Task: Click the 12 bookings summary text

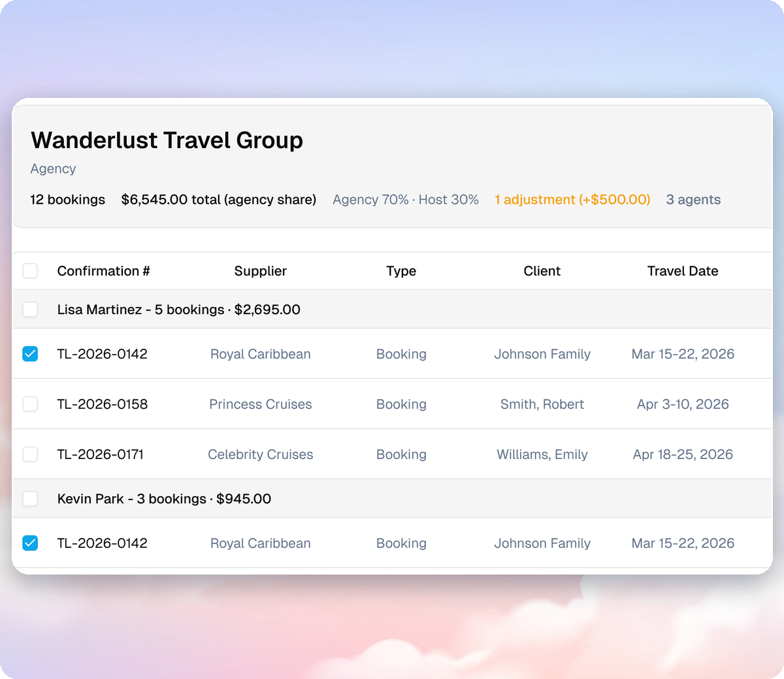Action: (x=67, y=200)
